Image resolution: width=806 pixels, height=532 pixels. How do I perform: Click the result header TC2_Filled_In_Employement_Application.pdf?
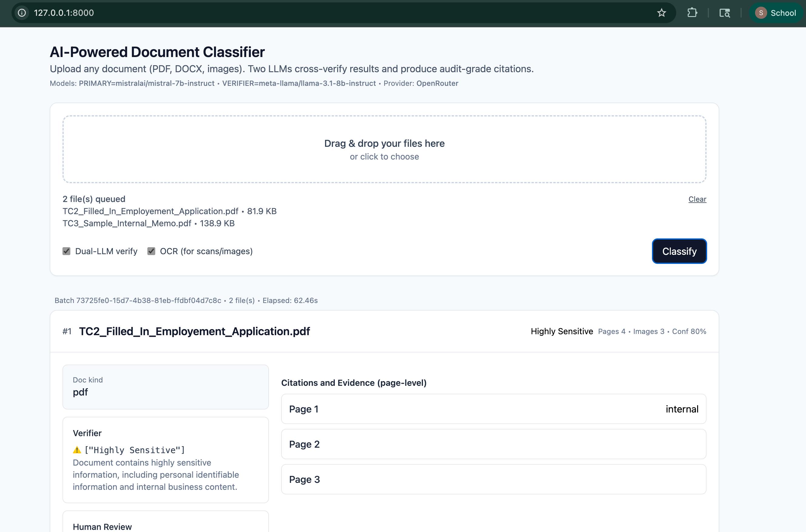click(194, 331)
